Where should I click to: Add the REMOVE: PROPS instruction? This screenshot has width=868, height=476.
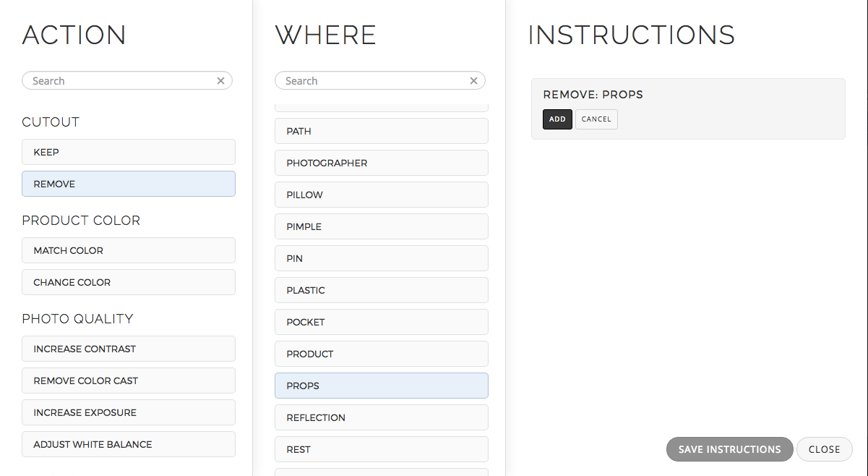tap(557, 119)
